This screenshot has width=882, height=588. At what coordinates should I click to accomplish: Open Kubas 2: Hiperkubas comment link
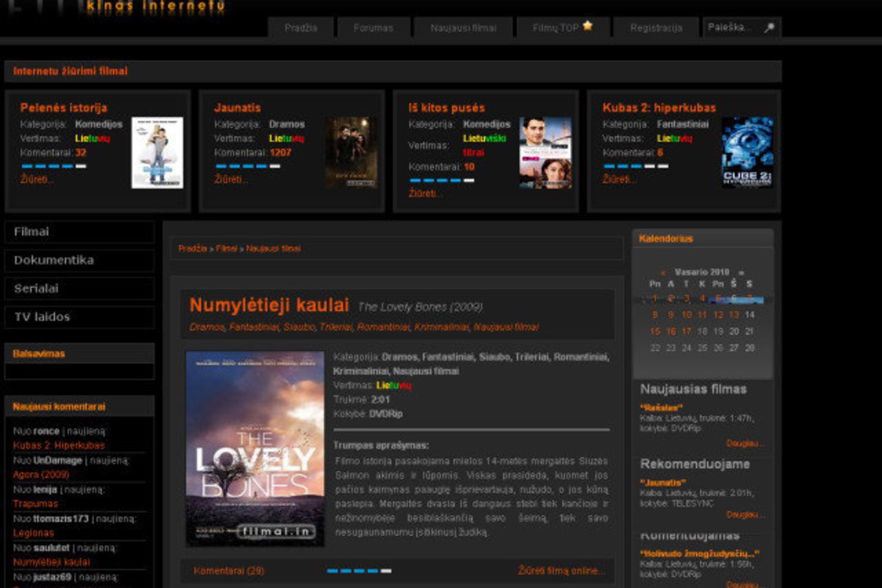tap(59, 445)
